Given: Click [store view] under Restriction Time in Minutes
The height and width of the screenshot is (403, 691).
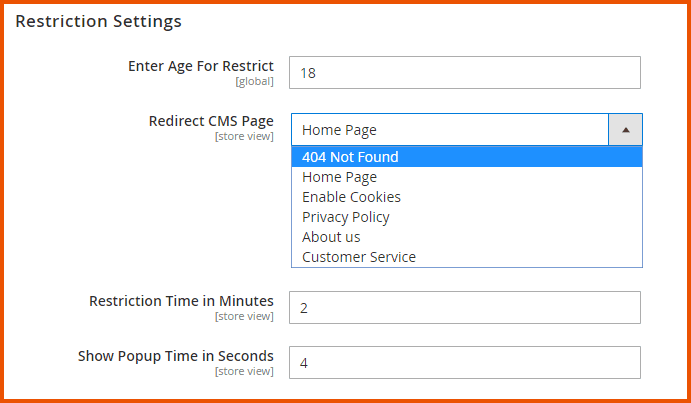Looking at the screenshot, I should (x=244, y=316).
